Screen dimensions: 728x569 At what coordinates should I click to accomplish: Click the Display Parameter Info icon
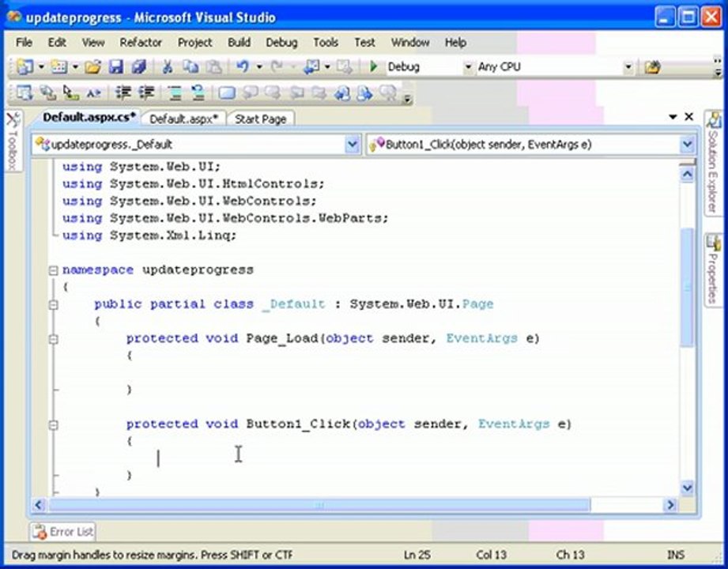click(x=47, y=92)
